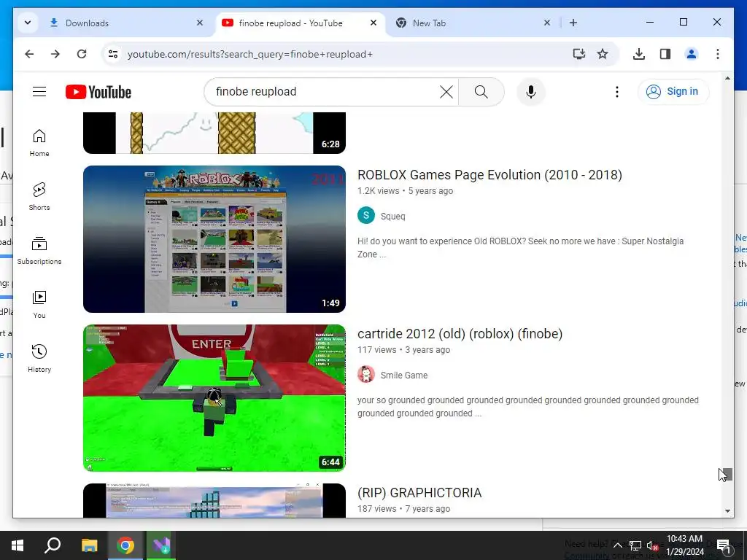
Task: Go forward in Chrome
Action: [x=55, y=54]
